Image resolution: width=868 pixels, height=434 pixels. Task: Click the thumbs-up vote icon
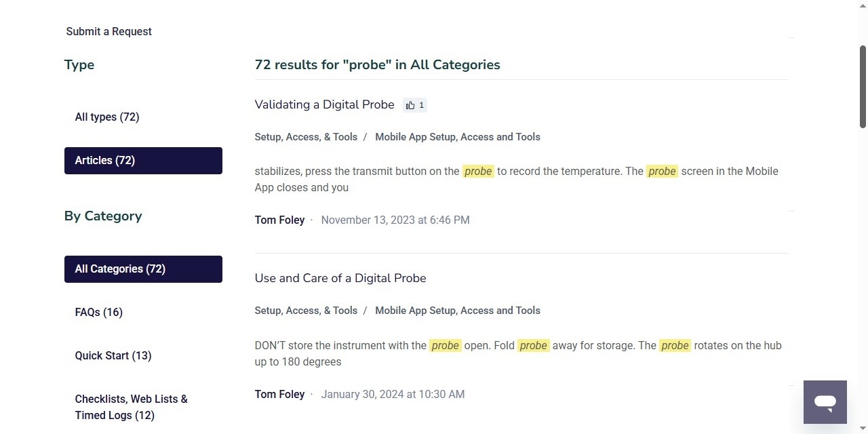(x=410, y=105)
